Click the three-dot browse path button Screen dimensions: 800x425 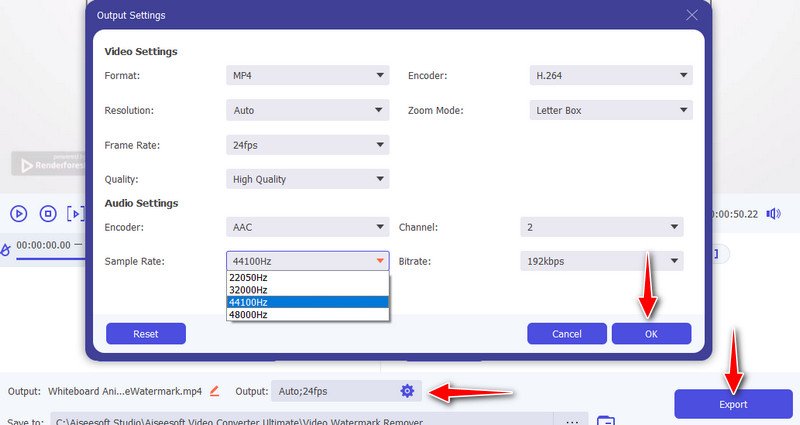(x=571, y=421)
